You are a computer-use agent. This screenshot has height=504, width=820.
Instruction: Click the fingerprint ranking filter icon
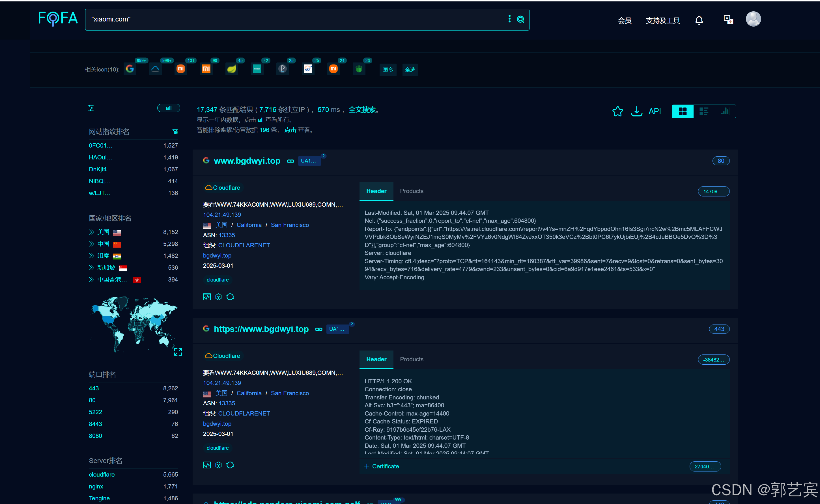click(175, 132)
